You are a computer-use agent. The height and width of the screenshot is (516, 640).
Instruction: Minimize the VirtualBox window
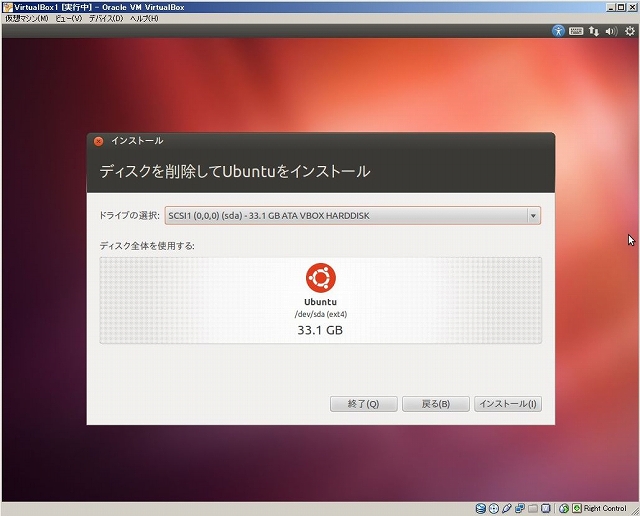[610, 7]
